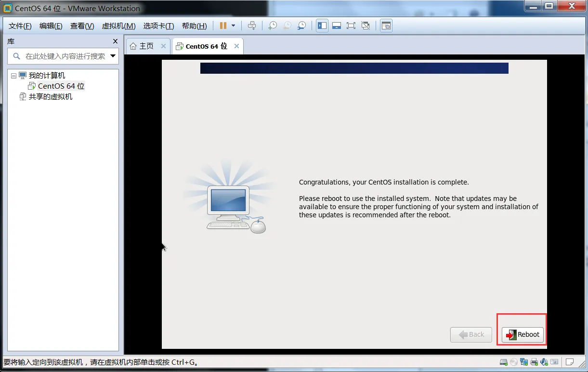Click the installation complete computer illustration

coord(229,198)
